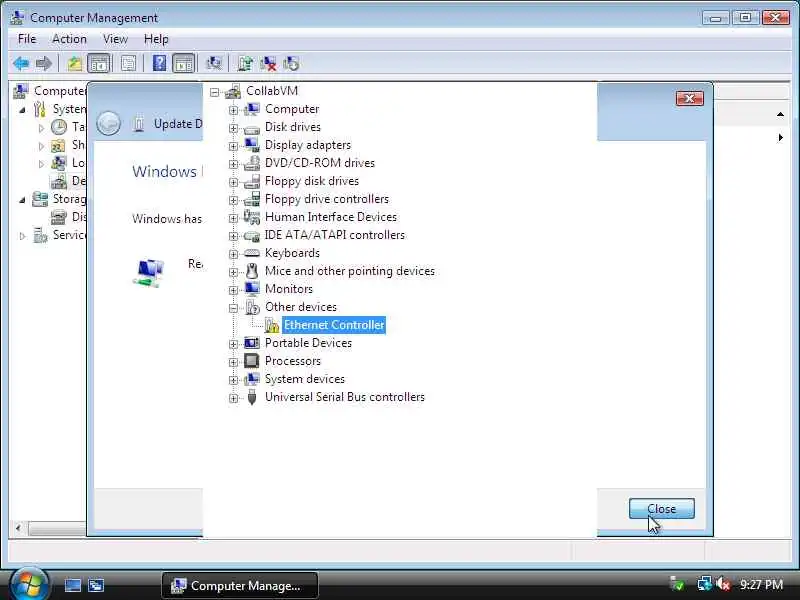Screen dimensions: 800x600
Task: Click the Monitors category icon
Action: pyautogui.click(x=252, y=289)
